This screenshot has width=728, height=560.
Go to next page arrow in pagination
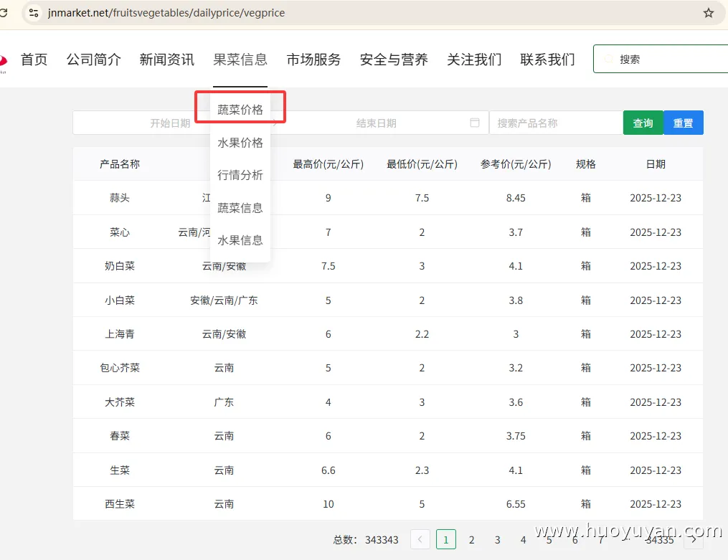(x=694, y=539)
